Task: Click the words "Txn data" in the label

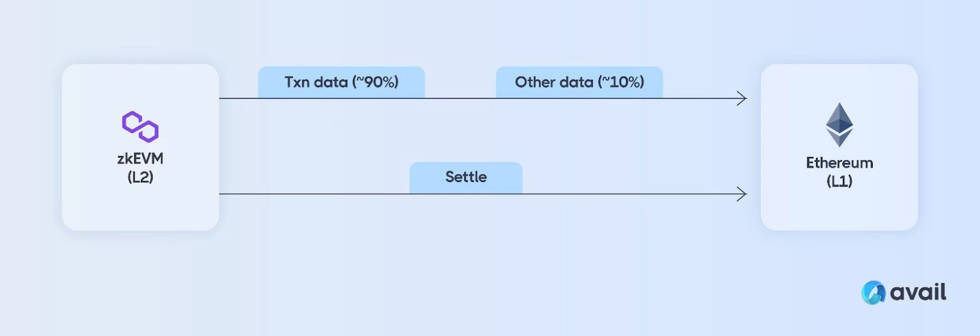Action: [316, 82]
